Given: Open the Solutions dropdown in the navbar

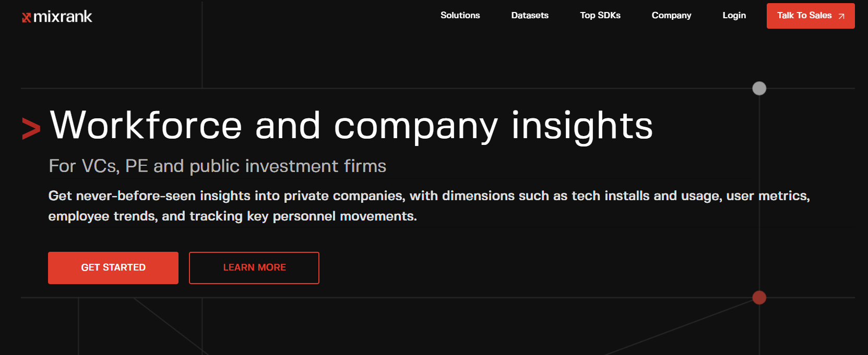Looking at the screenshot, I should click(460, 16).
